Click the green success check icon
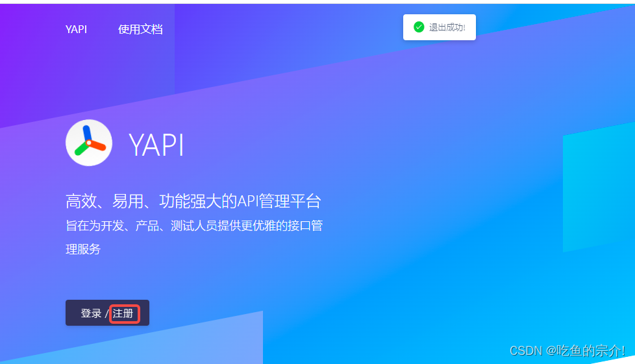The width and height of the screenshot is (635, 364). click(419, 27)
